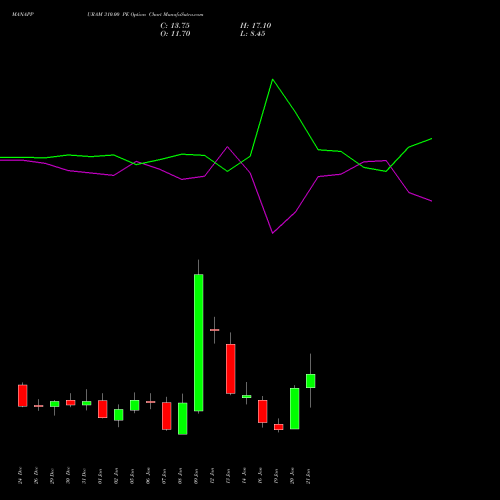Click the '29 Dec' date label
Viewport: 500px width, 500px height.
[x=52, y=476]
